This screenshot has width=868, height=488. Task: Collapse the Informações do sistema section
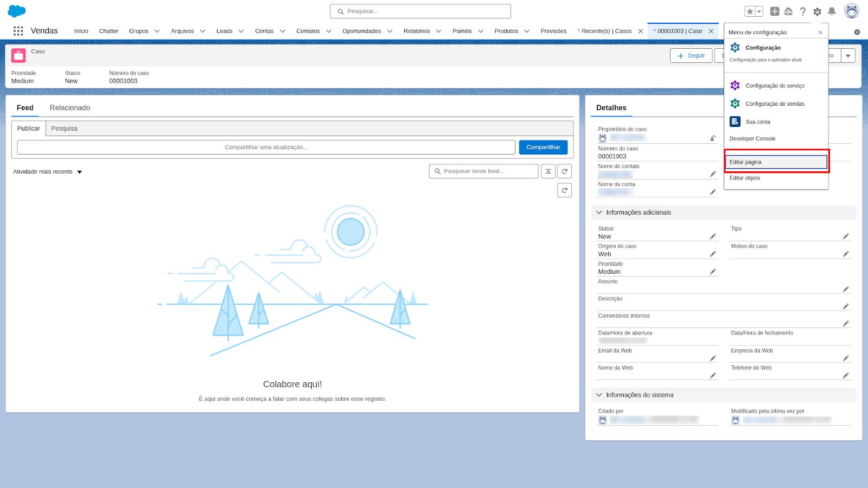(599, 395)
